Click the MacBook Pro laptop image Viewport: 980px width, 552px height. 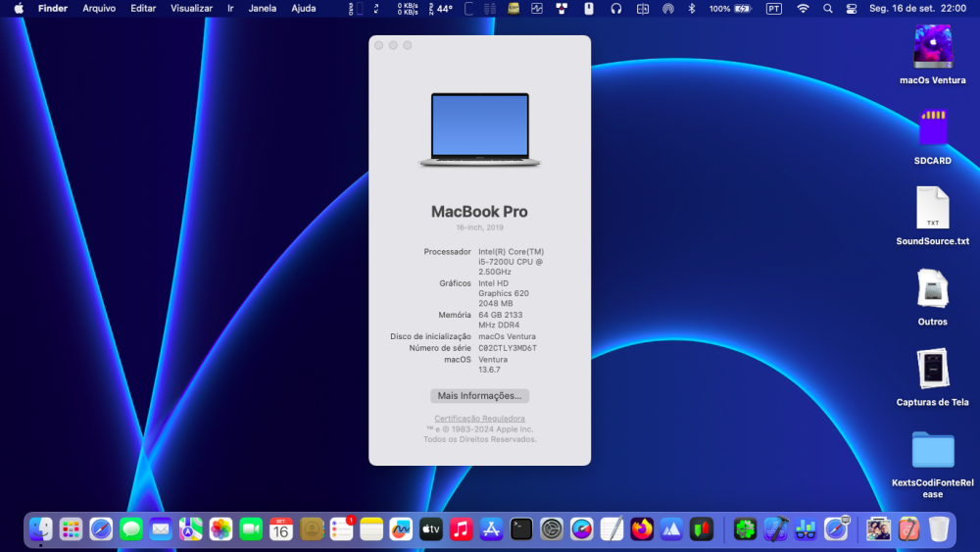479,129
